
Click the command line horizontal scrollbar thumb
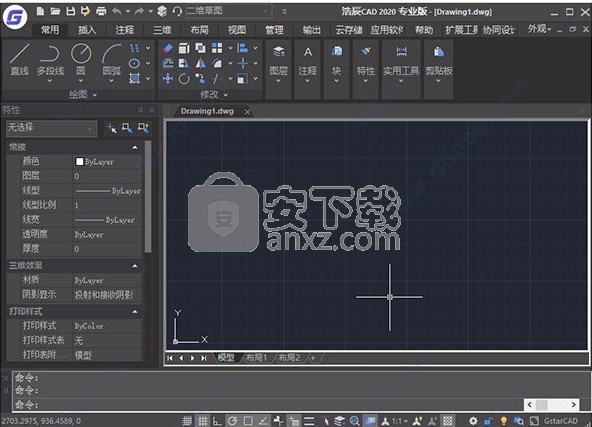pyautogui.click(x=541, y=405)
